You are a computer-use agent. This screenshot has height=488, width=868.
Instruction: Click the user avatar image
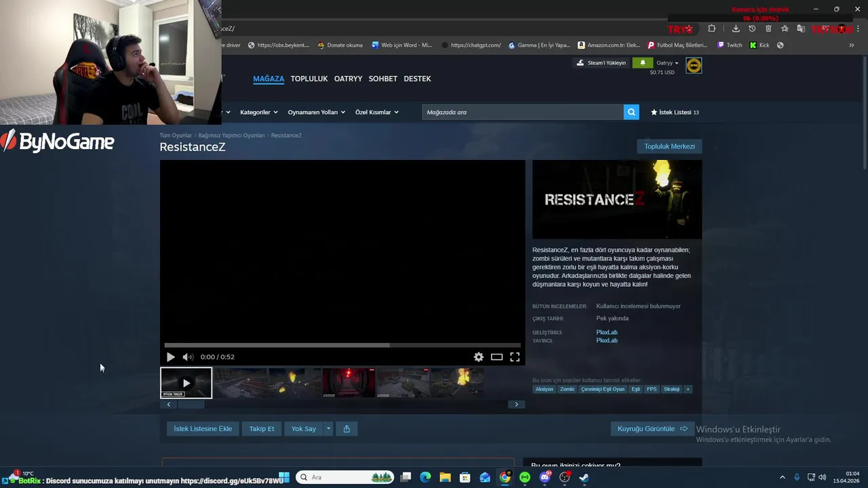[694, 65]
